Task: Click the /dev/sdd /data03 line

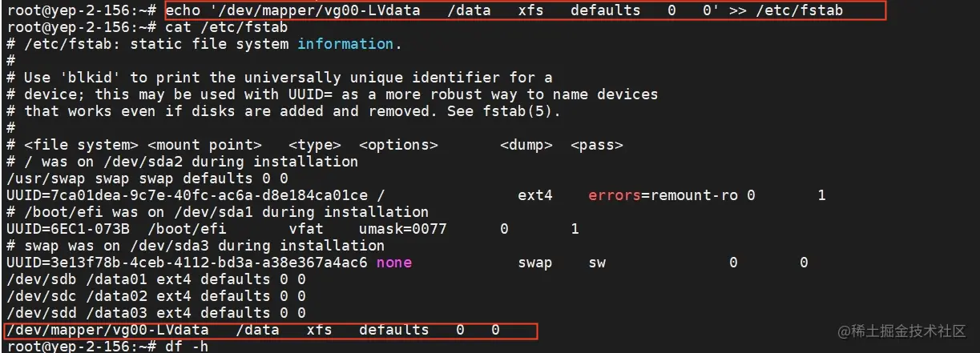Action: coord(155,313)
